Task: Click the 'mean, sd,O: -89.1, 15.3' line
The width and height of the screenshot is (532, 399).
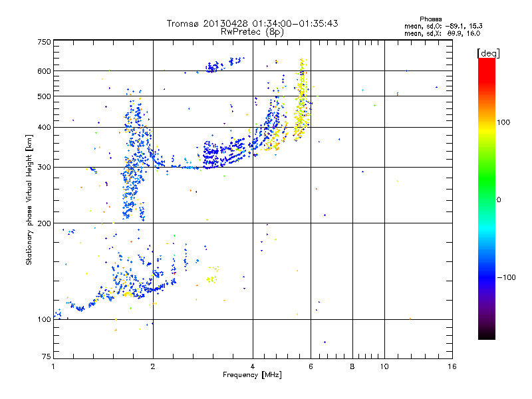Action: pyautogui.click(x=443, y=26)
